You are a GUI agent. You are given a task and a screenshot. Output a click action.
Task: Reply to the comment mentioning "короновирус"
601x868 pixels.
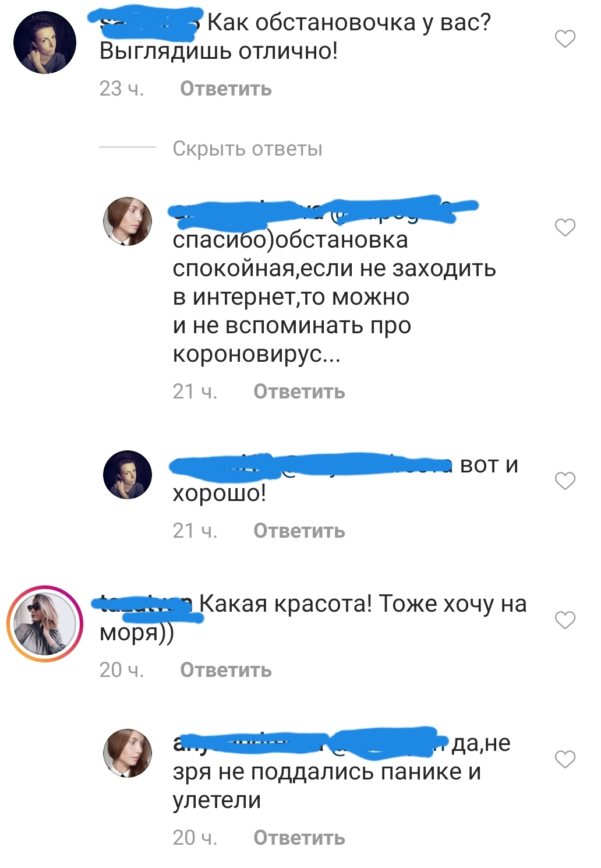[299, 391]
